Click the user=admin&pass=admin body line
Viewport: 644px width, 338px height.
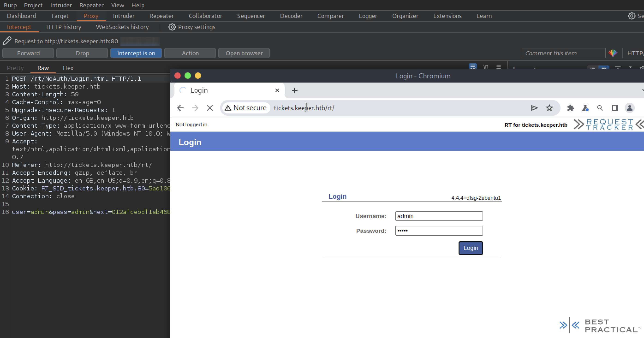tap(91, 212)
